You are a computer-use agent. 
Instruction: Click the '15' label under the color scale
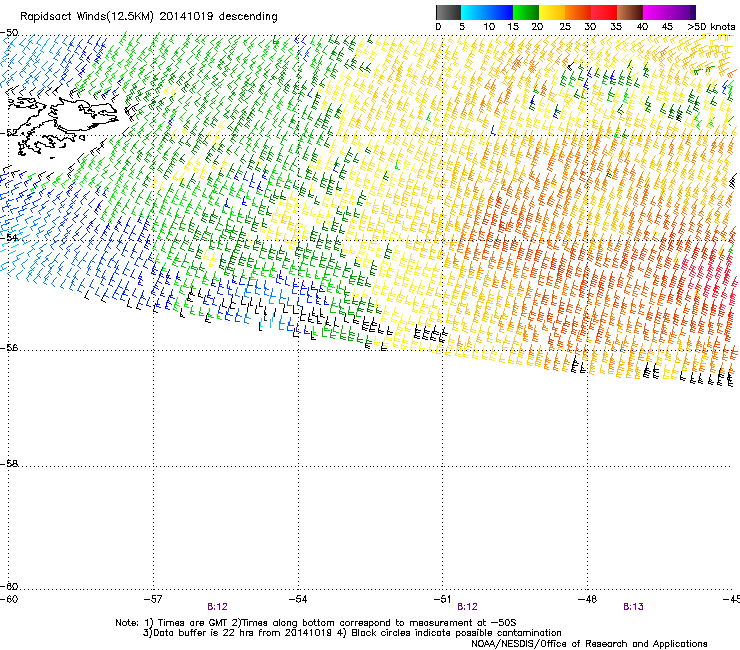[513, 27]
